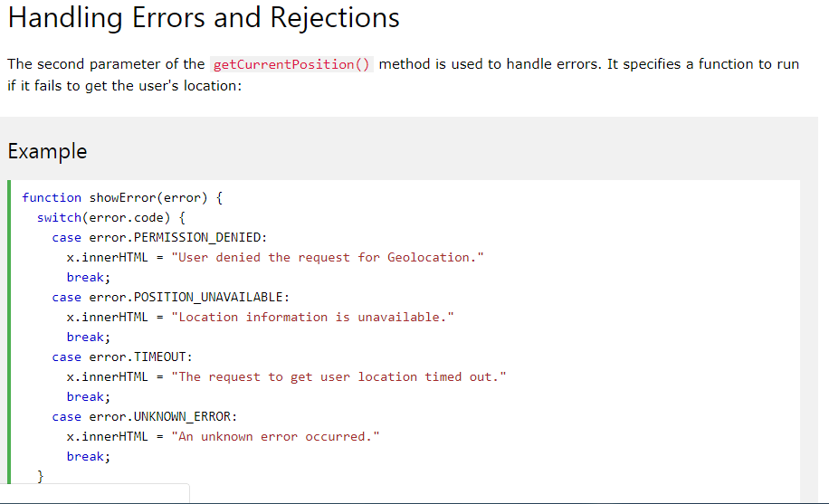This screenshot has width=829, height=504.
Task: Click the getCurrentPosition() inline code
Action: 291,64
